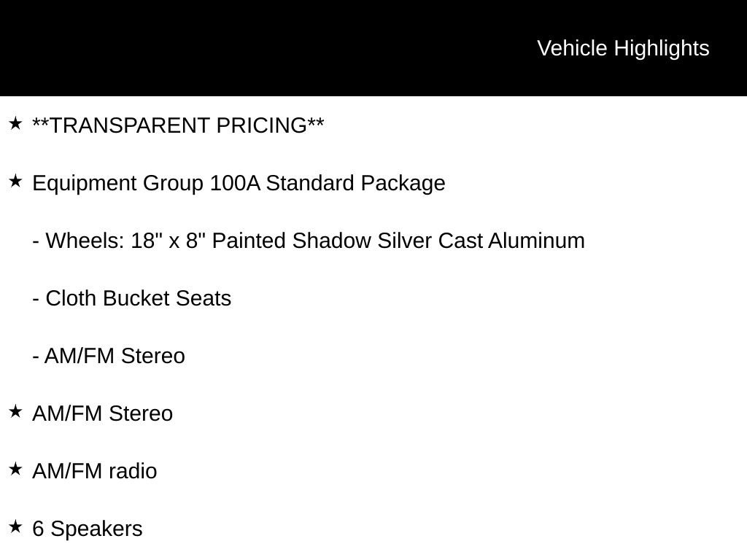This screenshot has width=747, height=560.
Task: Click the 6 Speakers highlight text
Action: pos(88,529)
